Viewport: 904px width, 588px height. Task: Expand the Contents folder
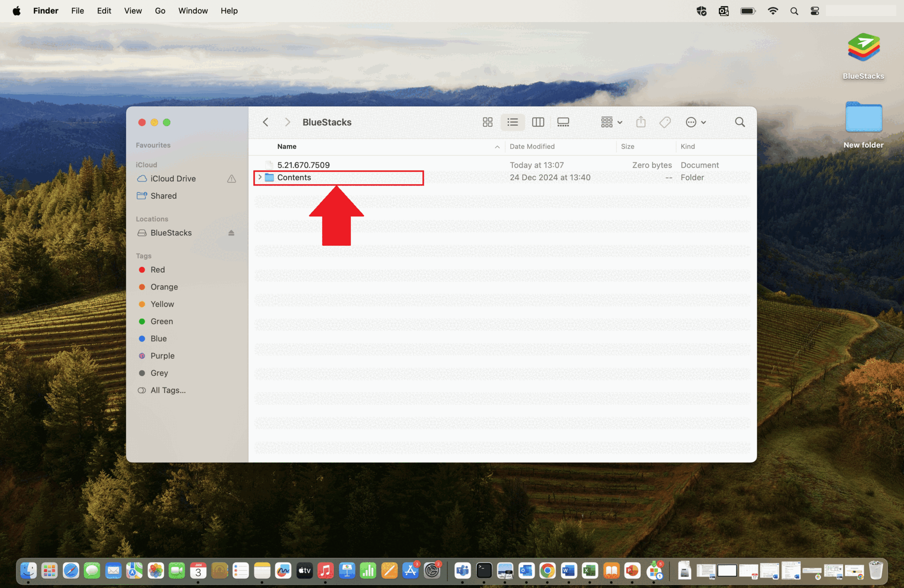[x=260, y=177]
